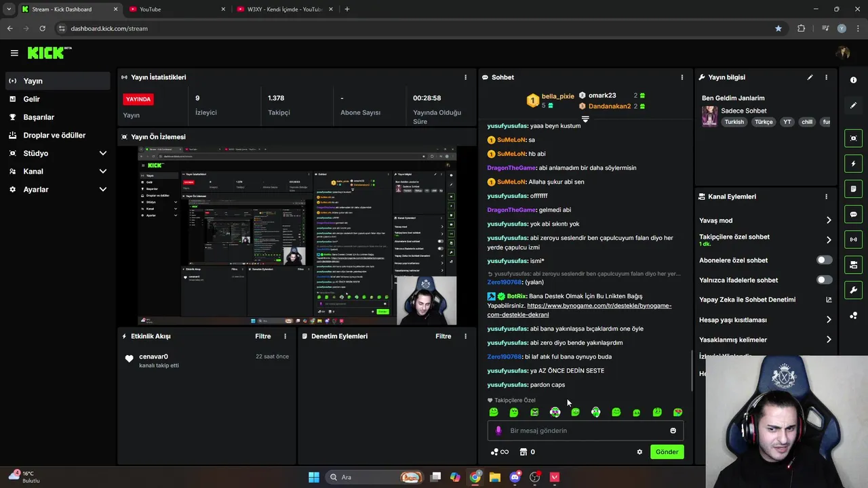Image resolution: width=868 pixels, height=488 pixels.
Task: Go to Gelir in sidebar
Action: click(x=58, y=99)
